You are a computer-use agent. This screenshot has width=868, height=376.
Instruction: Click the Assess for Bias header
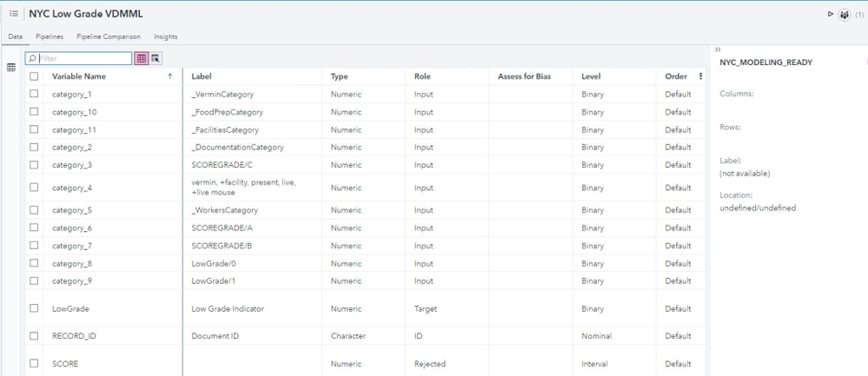524,76
